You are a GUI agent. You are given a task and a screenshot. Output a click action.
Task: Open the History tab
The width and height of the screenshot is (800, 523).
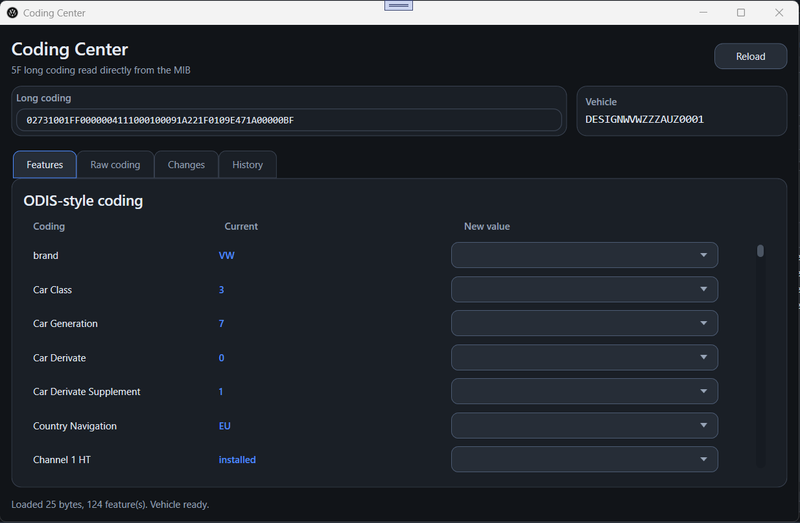[x=247, y=165]
